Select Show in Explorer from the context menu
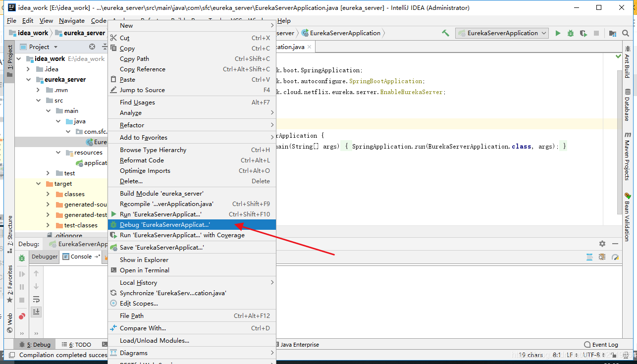637x364 pixels. (x=192, y=260)
